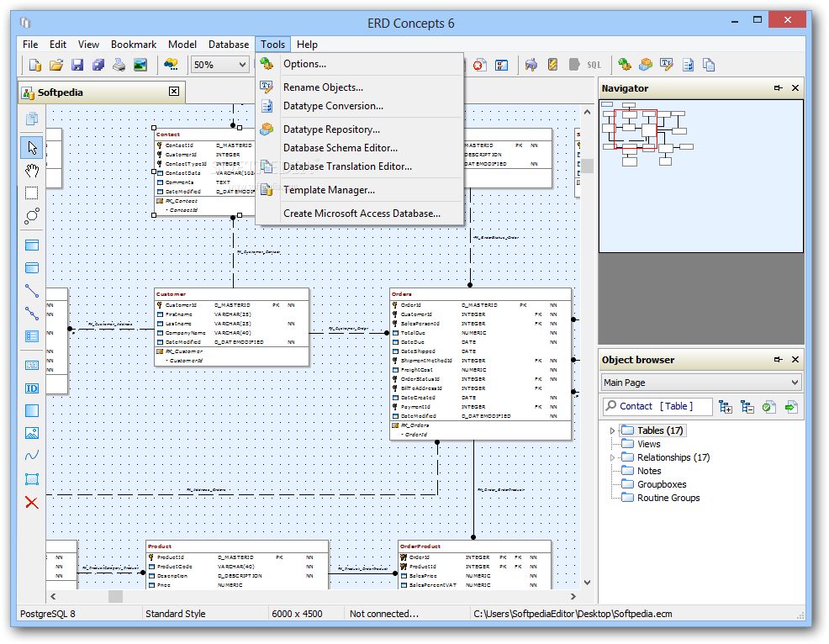Expand the Tables (17) tree node
Screen dimensions: 829x644
tap(612, 431)
